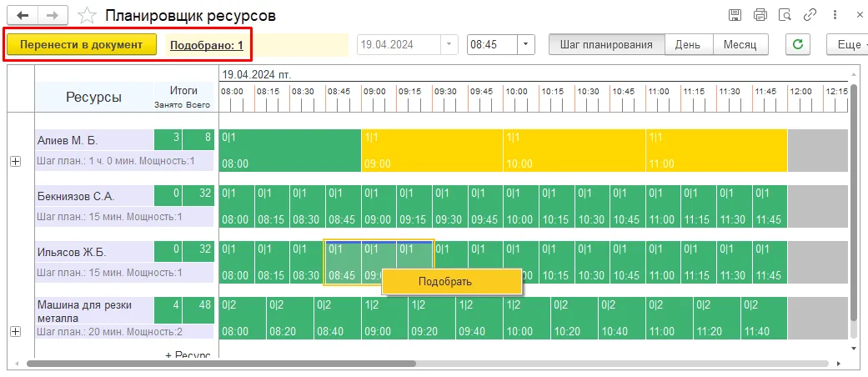Select Алиев yellow slot at 10:00
The height and width of the screenshot is (377, 868).
[574, 151]
